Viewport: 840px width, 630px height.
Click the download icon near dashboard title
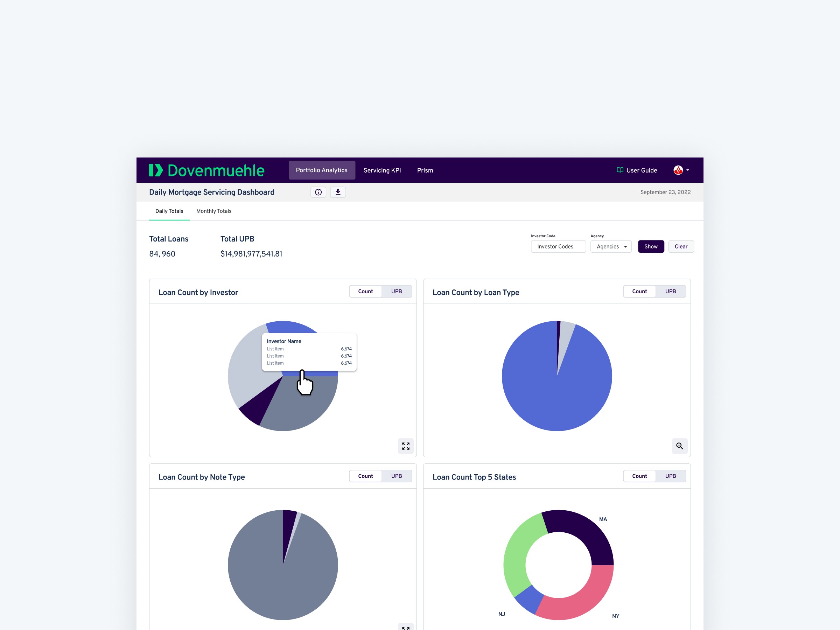click(x=338, y=192)
